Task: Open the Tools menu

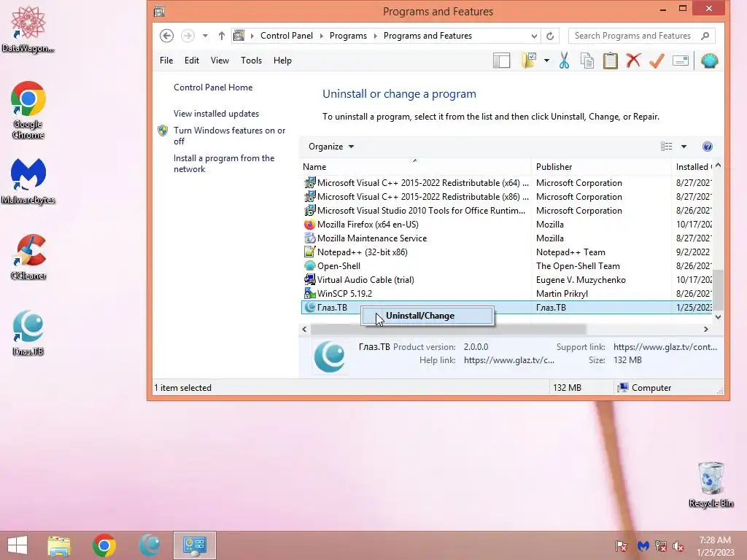Action: (251, 61)
